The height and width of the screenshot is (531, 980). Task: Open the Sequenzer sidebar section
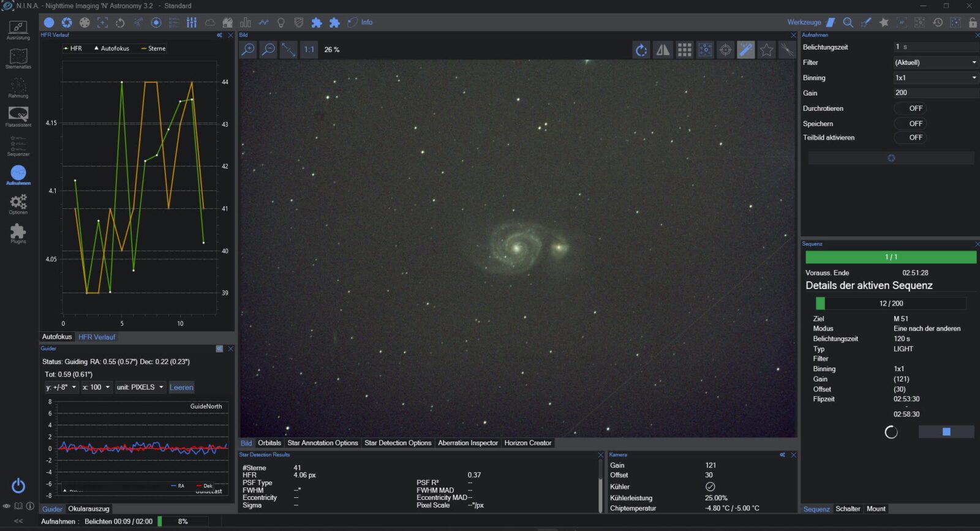tap(18, 145)
